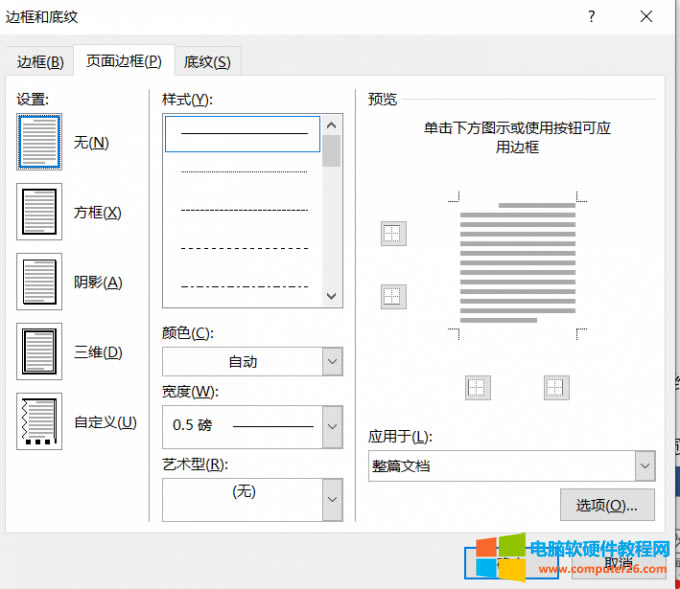The image size is (680, 589).
Task: Toggle the top border button in preview
Action: (x=393, y=234)
